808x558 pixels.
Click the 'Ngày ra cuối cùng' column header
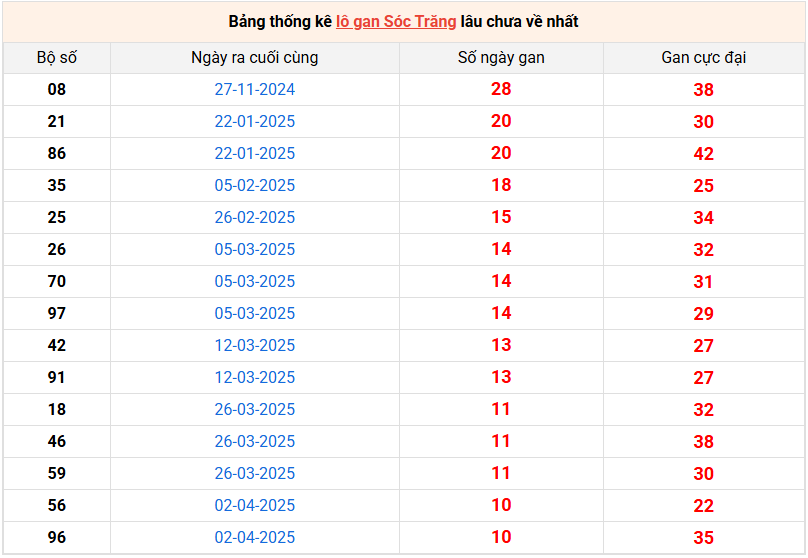tap(255, 58)
